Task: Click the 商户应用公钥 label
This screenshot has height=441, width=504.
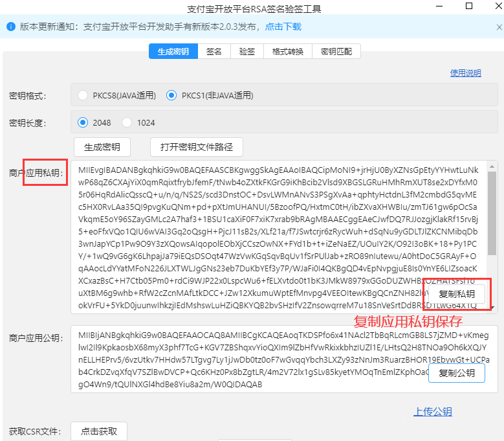Action: point(36,338)
